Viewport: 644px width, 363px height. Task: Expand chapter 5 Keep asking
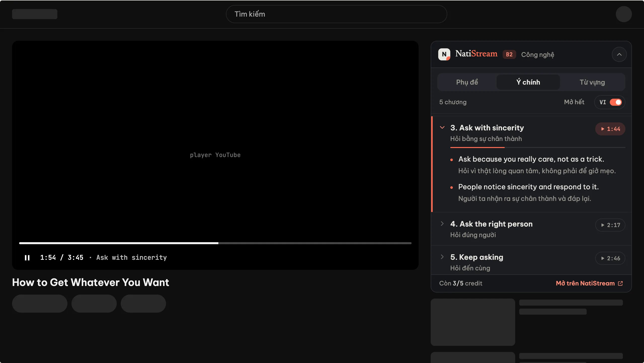(442, 257)
